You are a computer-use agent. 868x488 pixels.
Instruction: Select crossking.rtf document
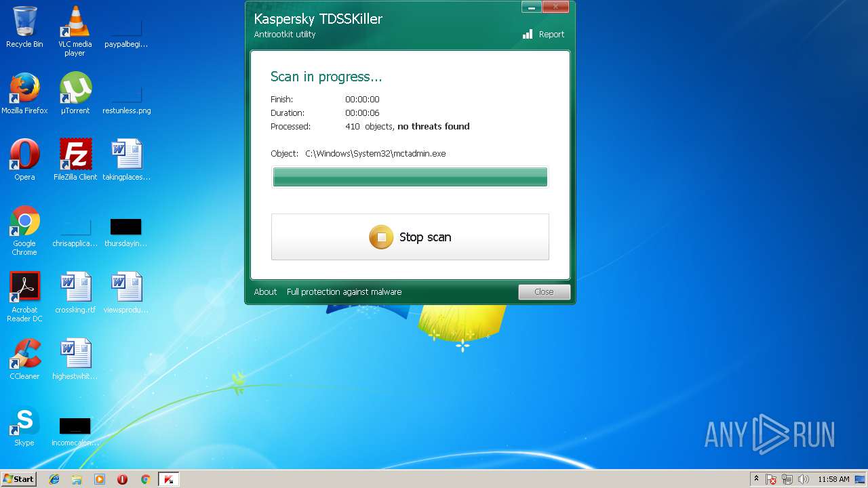coord(75,293)
